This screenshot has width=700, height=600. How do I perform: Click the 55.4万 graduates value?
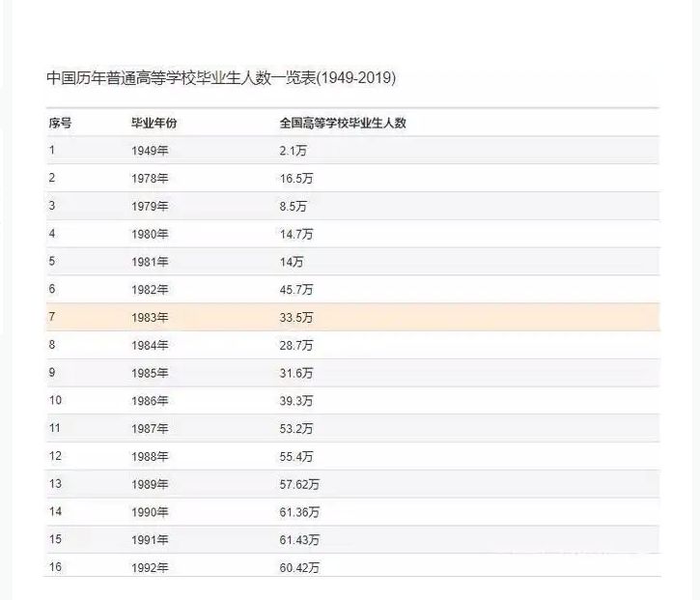[296, 456]
